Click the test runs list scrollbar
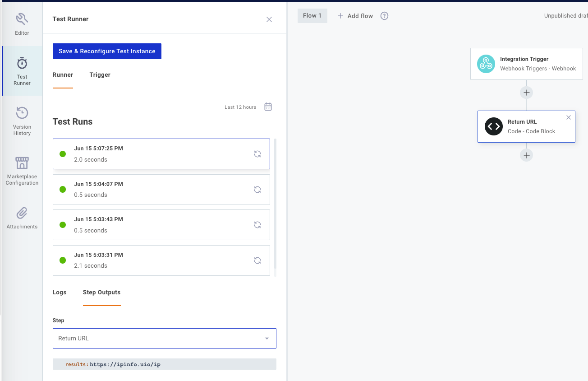The width and height of the screenshot is (588, 381). (275, 204)
